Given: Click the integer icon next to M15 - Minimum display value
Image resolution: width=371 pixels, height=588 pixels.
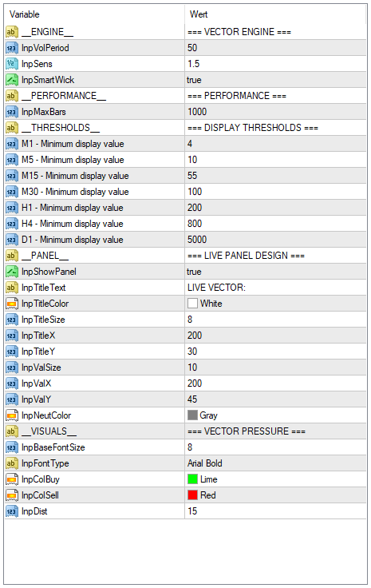Looking at the screenshot, I should (x=12, y=176).
